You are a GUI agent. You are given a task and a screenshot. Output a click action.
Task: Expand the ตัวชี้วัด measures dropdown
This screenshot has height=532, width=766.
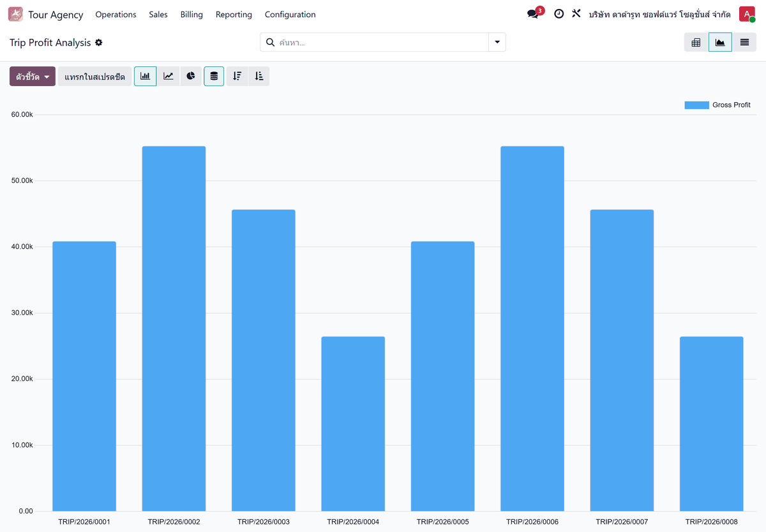33,77
